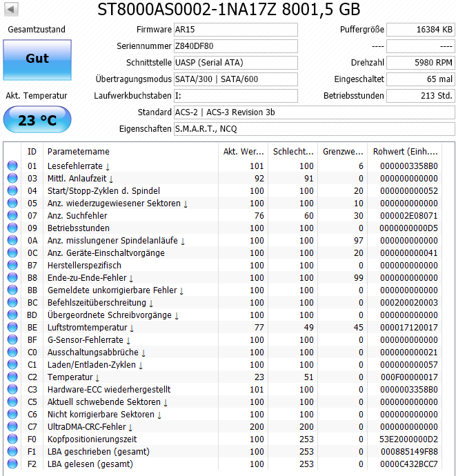Select the Kopfpositionierungszeit parameter name
Viewport: 456px width, 476px height.
tap(92, 439)
